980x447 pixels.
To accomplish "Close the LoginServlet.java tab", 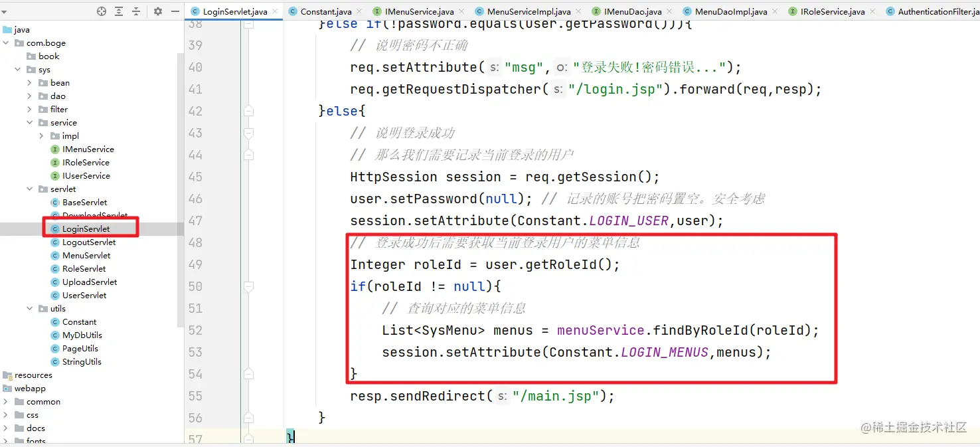I will pos(275,12).
